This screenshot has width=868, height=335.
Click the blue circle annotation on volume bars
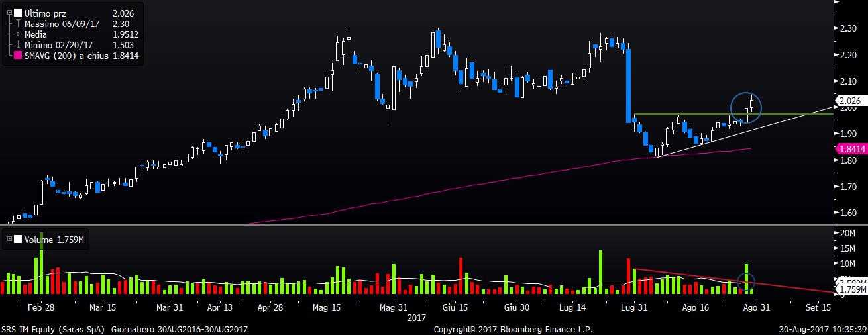pyautogui.click(x=747, y=282)
